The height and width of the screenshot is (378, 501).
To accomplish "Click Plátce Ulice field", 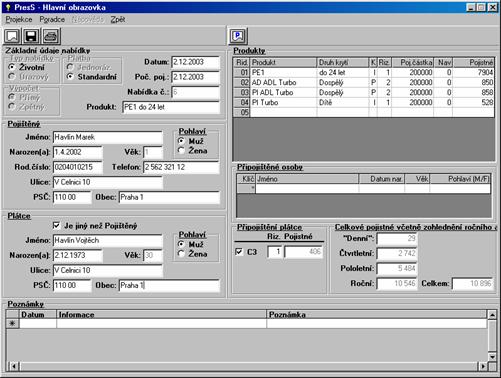I will point(108,270).
